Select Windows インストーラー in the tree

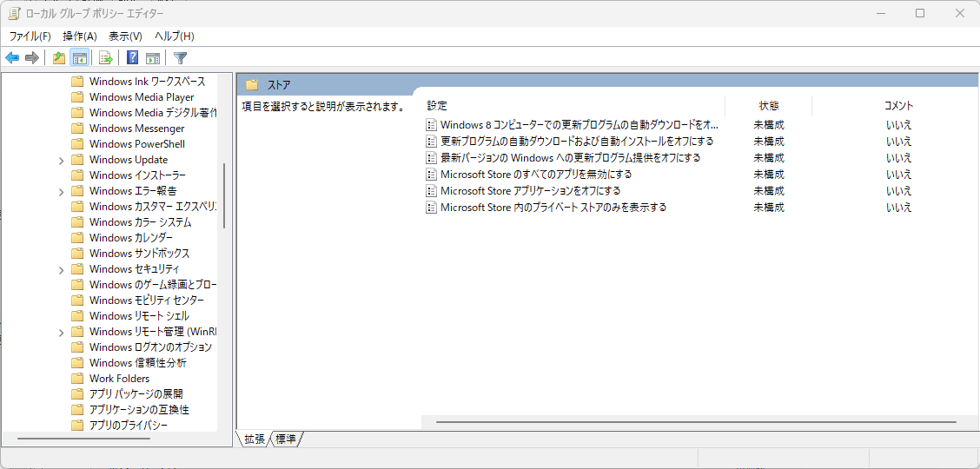coord(137,175)
